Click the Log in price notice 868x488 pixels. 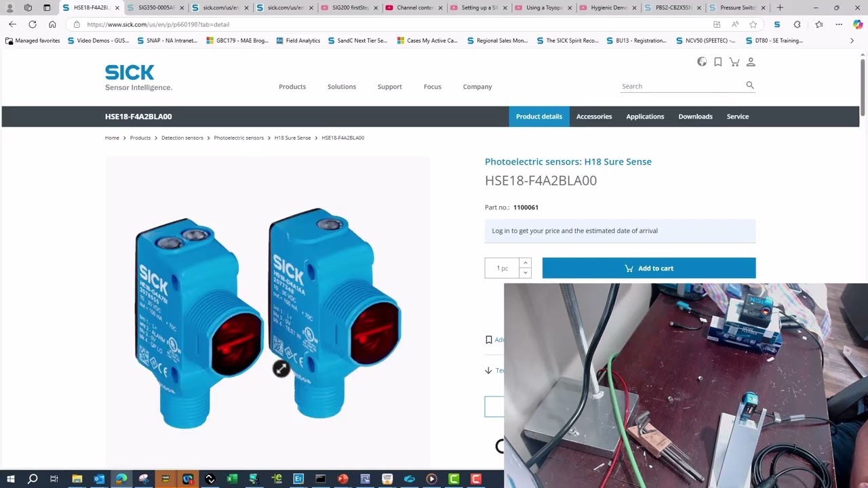(620, 230)
